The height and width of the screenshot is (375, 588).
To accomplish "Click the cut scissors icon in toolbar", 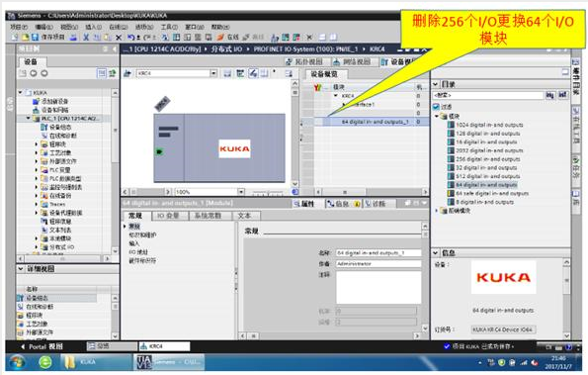I will [x=86, y=38].
